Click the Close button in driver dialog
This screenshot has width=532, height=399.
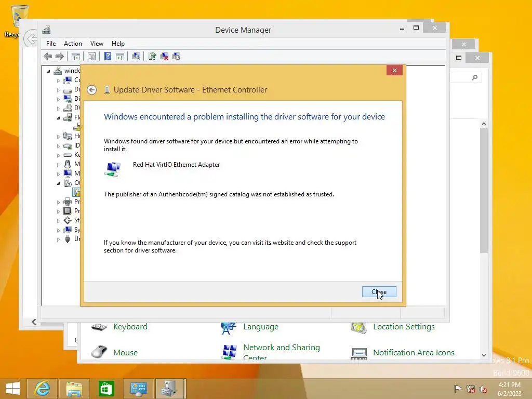click(379, 292)
